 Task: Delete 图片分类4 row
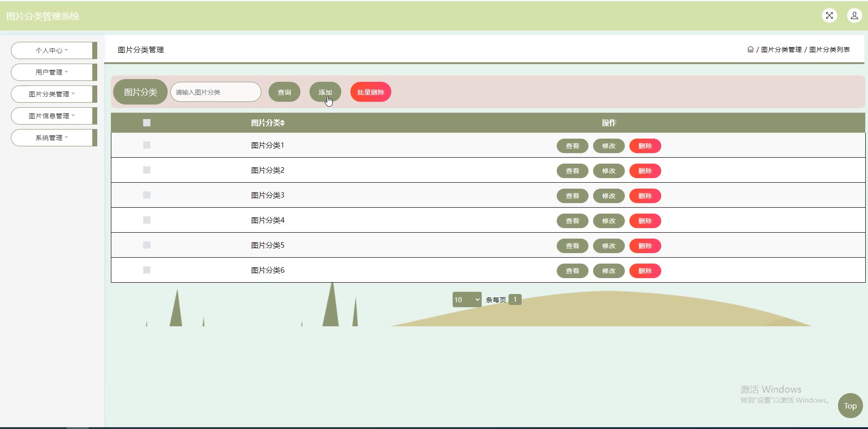(x=645, y=221)
